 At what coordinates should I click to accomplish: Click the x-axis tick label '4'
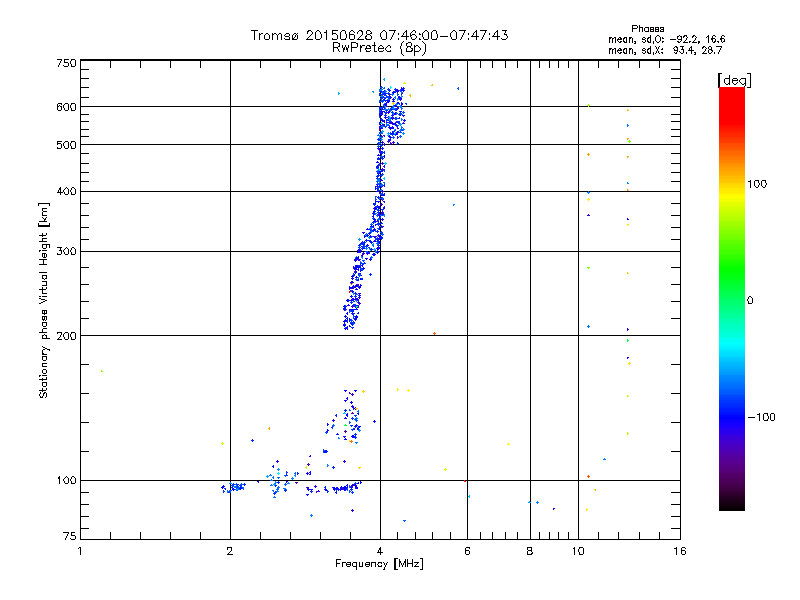click(380, 551)
